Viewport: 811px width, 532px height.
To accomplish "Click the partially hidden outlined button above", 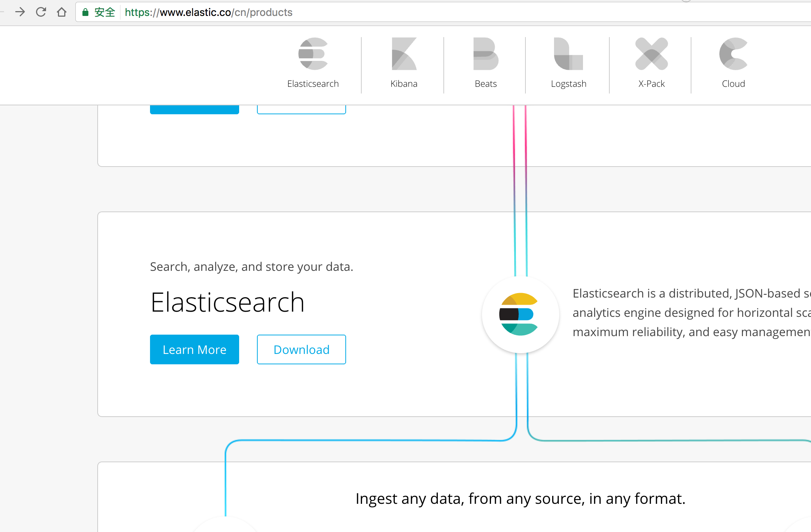I will click(x=301, y=110).
